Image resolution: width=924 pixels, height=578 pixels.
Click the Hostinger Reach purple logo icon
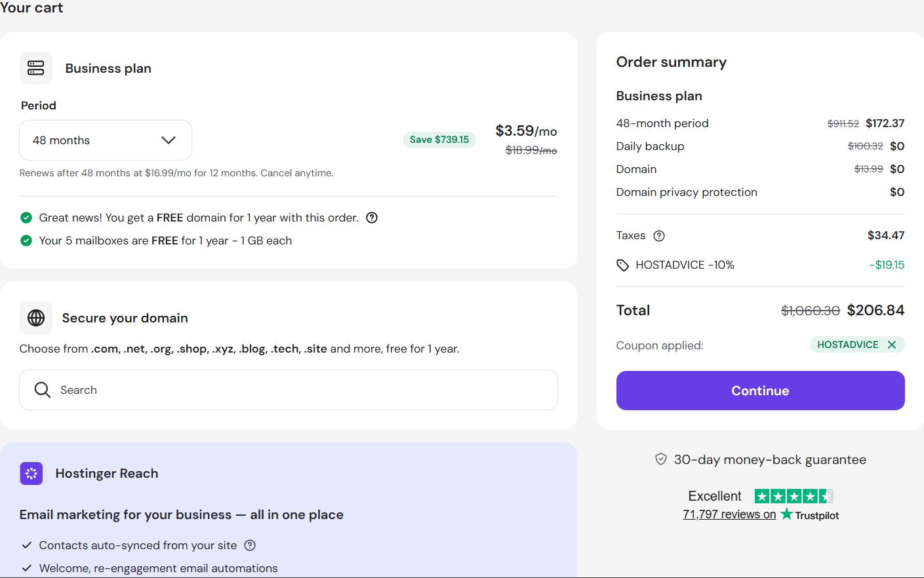coord(31,473)
